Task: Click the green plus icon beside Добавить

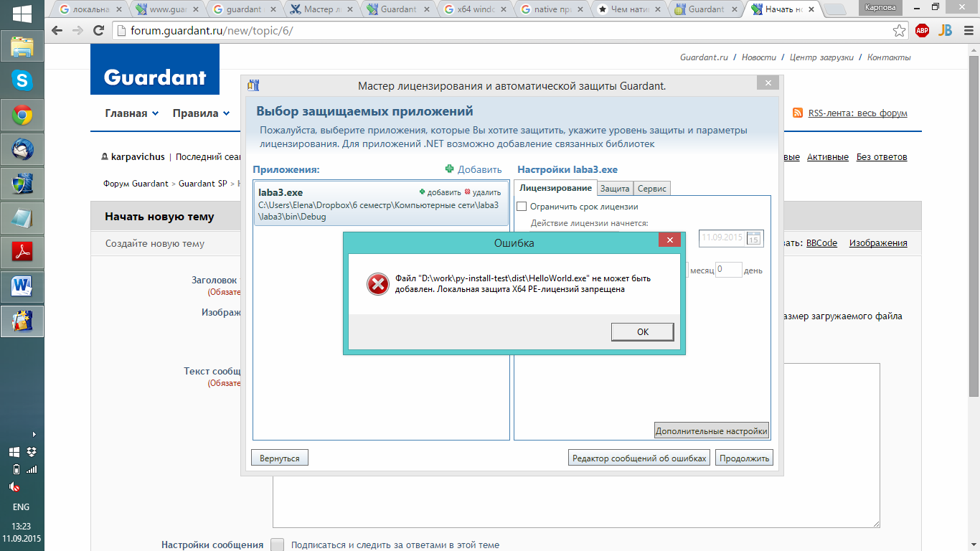Action: point(450,169)
